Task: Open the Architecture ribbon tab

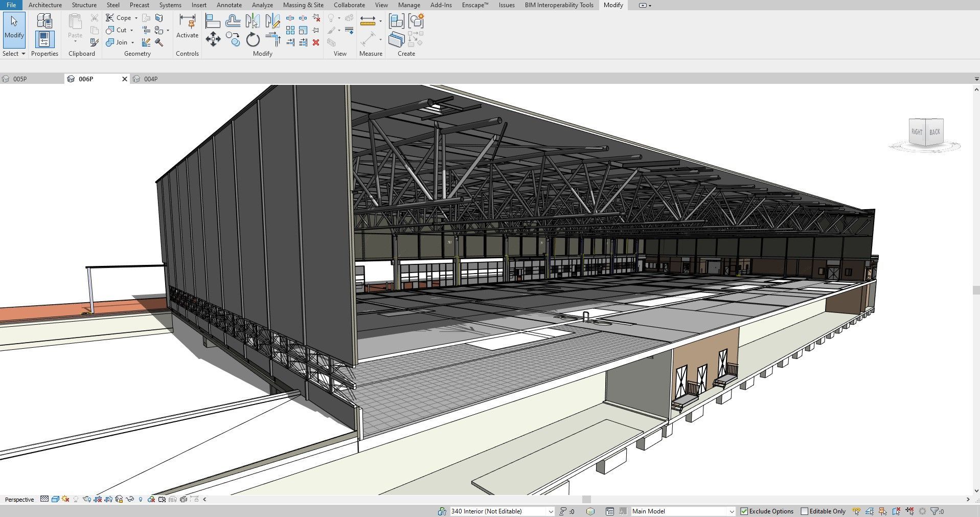Action: tap(45, 5)
